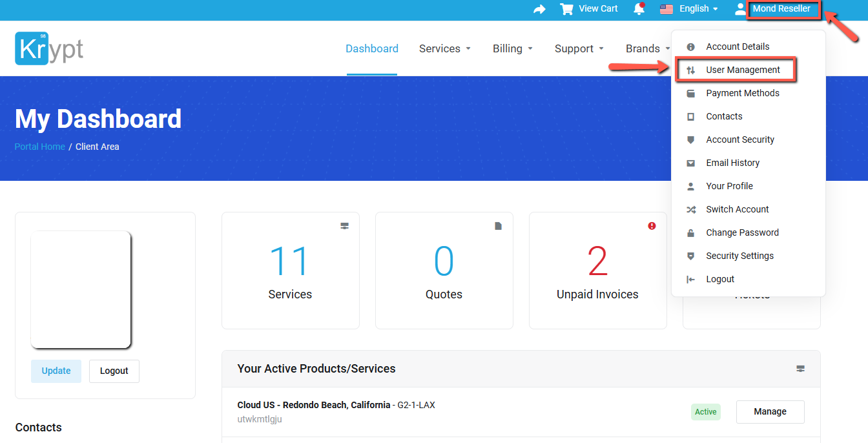Screen dimensions: 868x443
Task: Expand the Services navigation menu
Action: [445, 48]
